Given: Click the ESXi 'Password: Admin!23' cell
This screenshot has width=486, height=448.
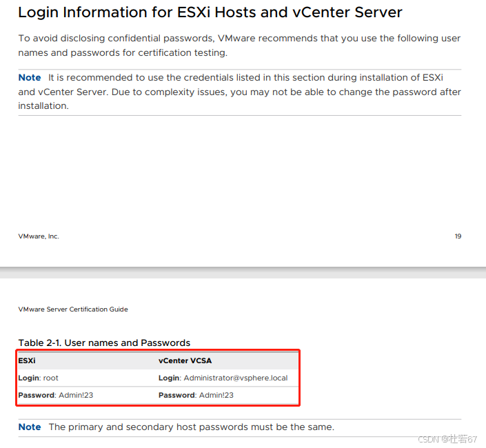Looking at the screenshot, I should [x=55, y=396].
